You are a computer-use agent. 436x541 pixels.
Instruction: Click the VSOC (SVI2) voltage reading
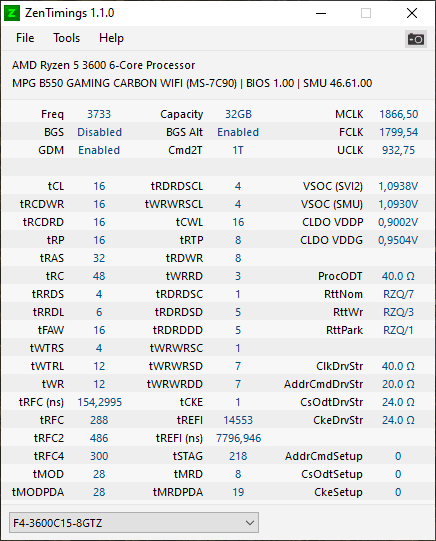(x=398, y=186)
